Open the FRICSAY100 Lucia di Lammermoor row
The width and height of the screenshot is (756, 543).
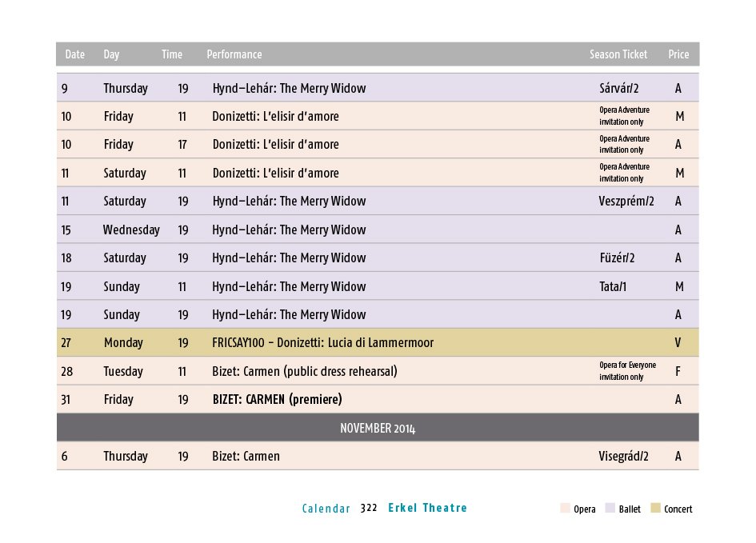(378, 342)
